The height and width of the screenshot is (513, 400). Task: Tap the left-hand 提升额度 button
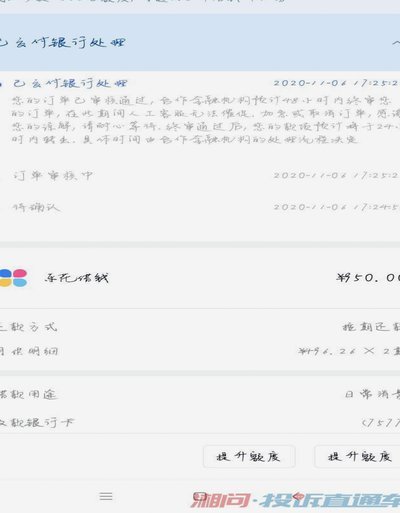click(x=249, y=456)
